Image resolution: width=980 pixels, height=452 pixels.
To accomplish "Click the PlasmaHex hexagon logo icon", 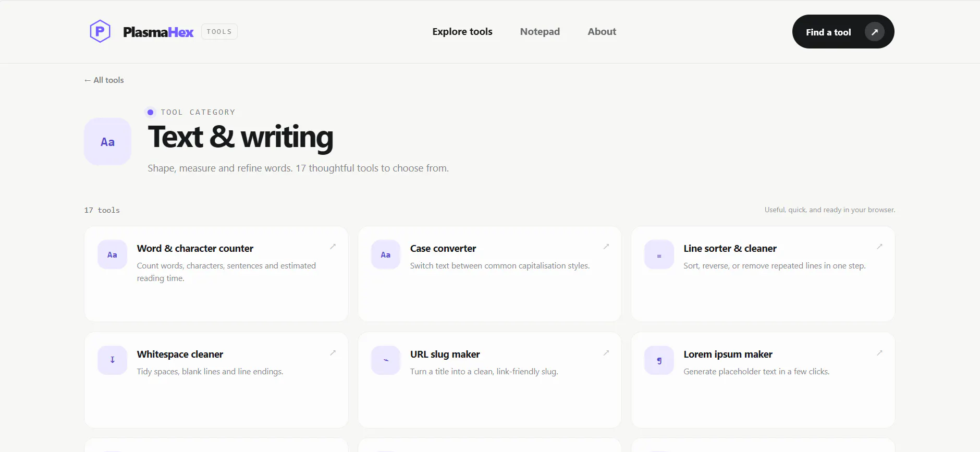I will tap(100, 31).
